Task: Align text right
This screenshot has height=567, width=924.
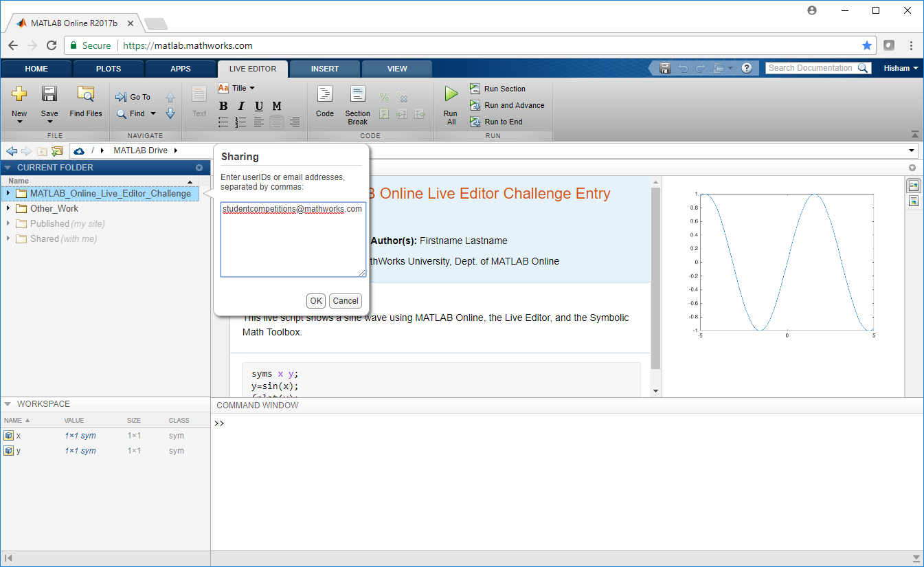Action: pos(295,122)
